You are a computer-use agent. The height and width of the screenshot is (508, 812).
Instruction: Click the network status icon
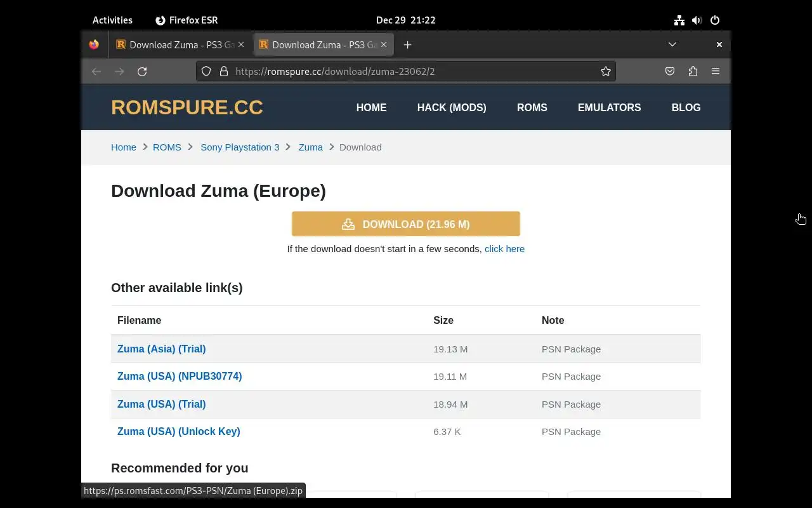[679, 20]
